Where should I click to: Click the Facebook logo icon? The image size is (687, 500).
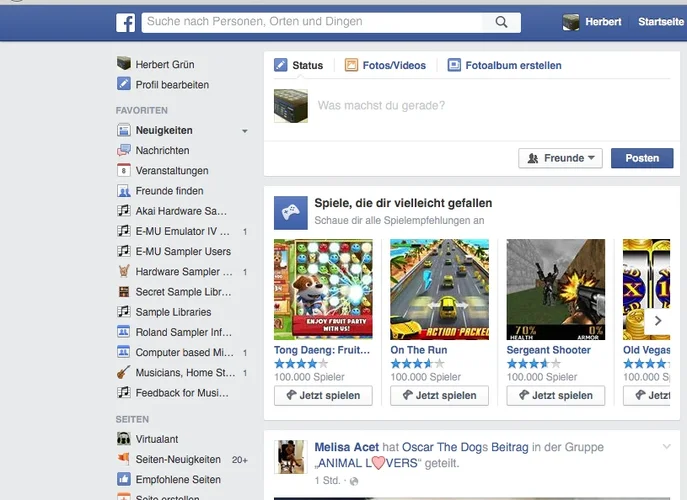(x=125, y=22)
